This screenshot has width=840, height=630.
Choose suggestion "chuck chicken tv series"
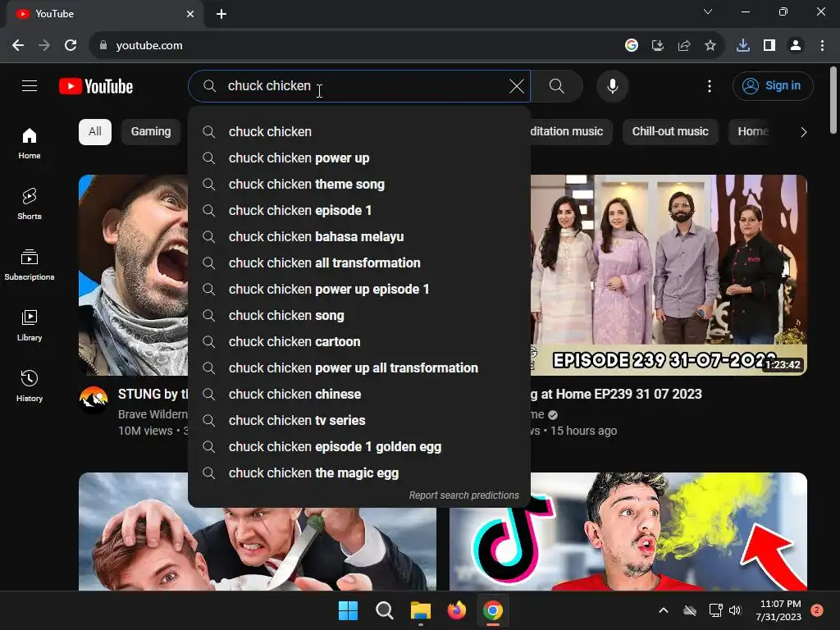pyautogui.click(x=359, y=421)
